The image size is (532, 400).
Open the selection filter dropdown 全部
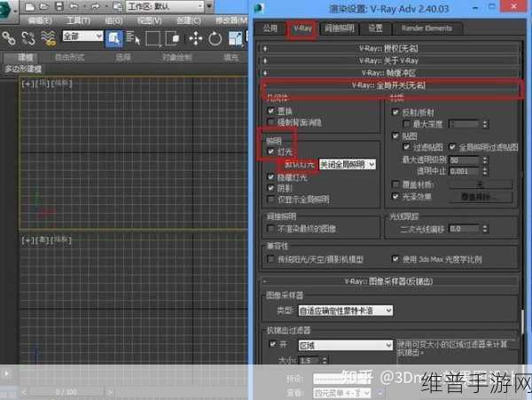tap(82, 36)
